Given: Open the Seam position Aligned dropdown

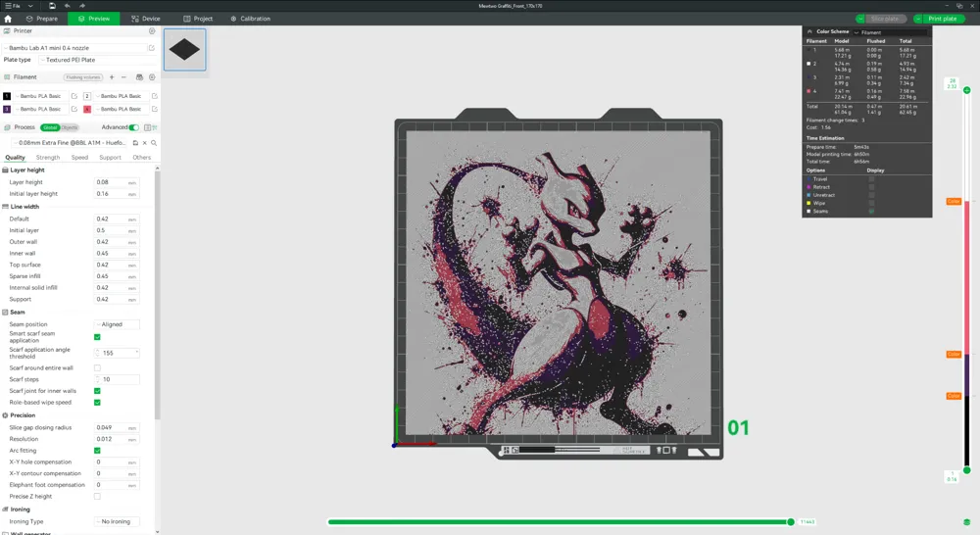Looking at the screenshot, I should click(x=117, y=324).
